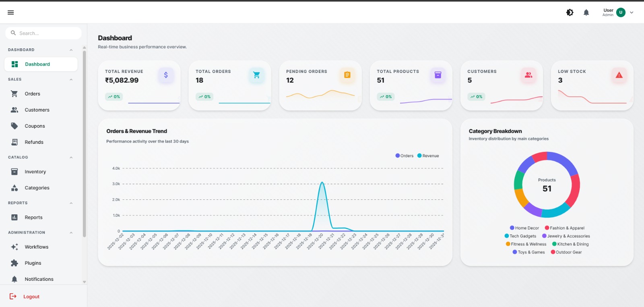The height and width of the screenshot is (307, 644).
Task: Click the hamburger menu icon
Action: (11, 12)
